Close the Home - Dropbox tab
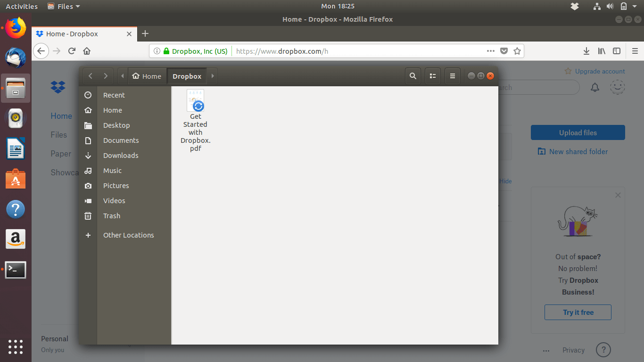The image size is (644, 362). pyautogui.click(x=129, y=34)
